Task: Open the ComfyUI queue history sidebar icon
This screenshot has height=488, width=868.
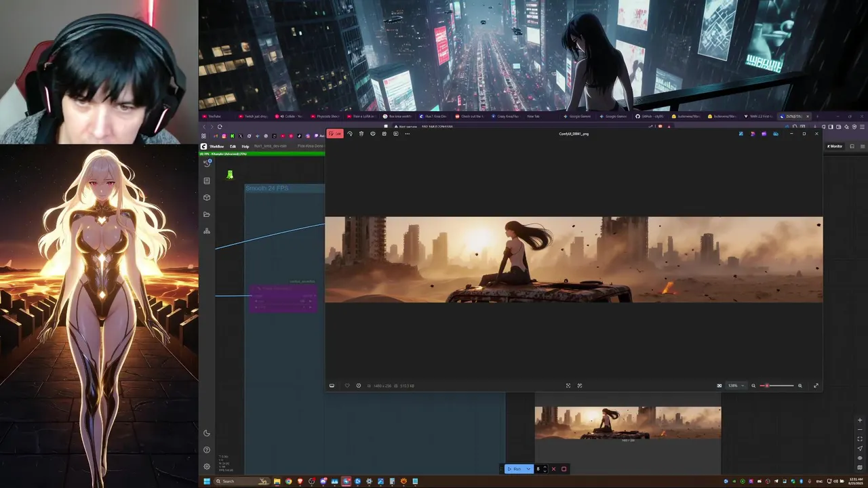Action: (x=207, y=163)
